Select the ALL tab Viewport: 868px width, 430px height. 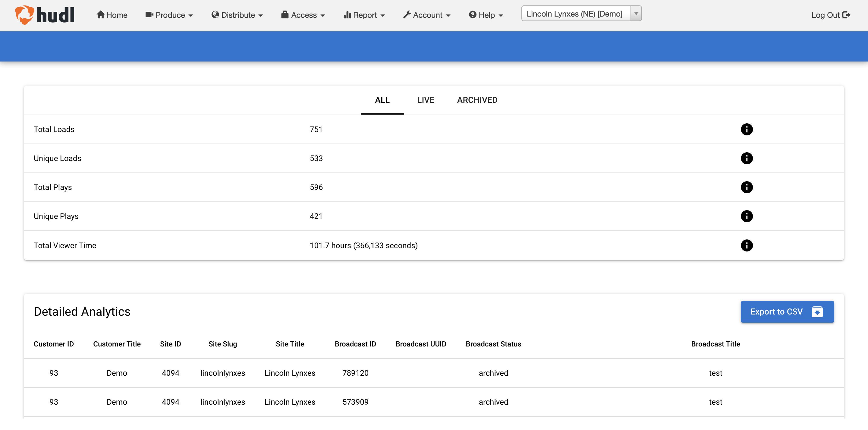(x=382, y=100)
